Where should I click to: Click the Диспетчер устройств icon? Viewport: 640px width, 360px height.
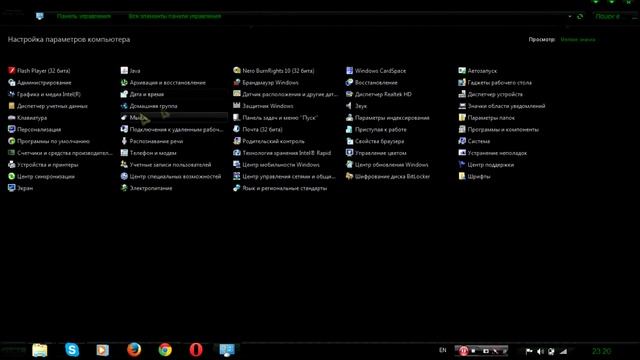pyautogui.click(x=462, y=94)
